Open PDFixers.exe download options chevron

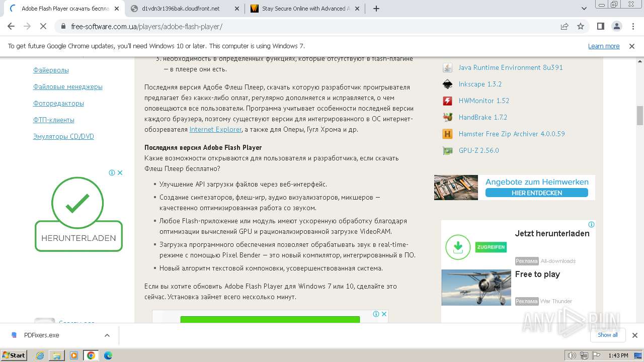click(x=107, y=335)
